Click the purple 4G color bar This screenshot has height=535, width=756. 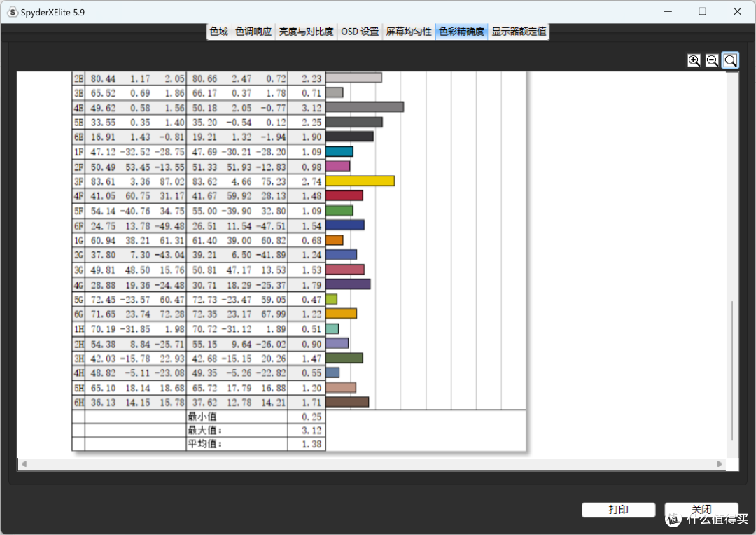click(x=348, y=284)
